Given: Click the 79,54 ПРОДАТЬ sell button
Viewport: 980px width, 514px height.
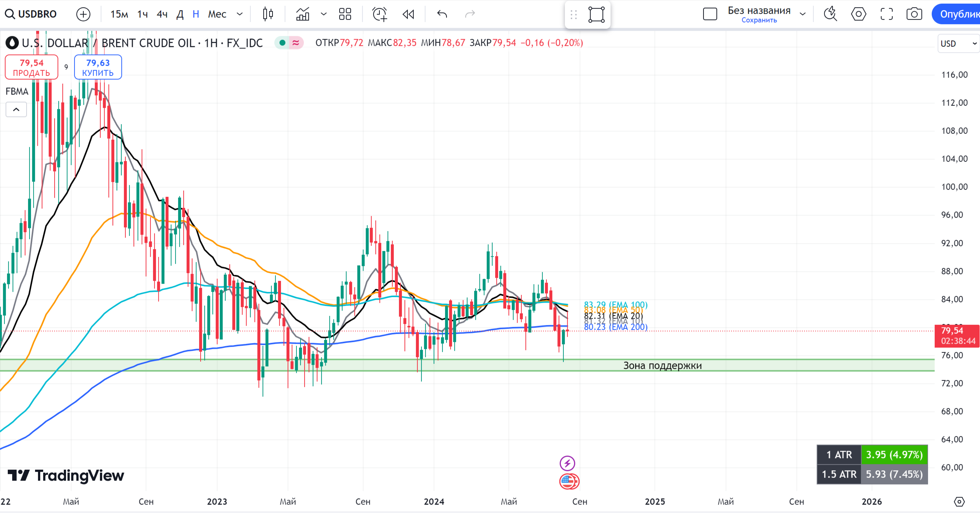Looking at the screenshot, I should tap(31, 67).
